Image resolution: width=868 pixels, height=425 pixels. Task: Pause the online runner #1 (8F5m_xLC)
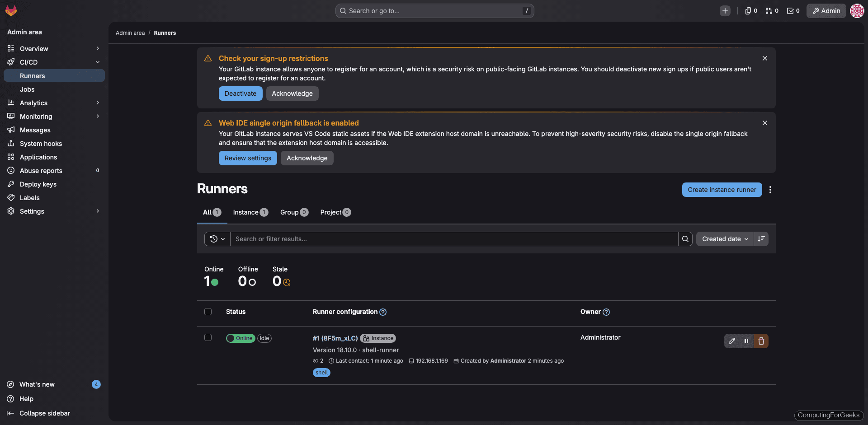point(746,341)
